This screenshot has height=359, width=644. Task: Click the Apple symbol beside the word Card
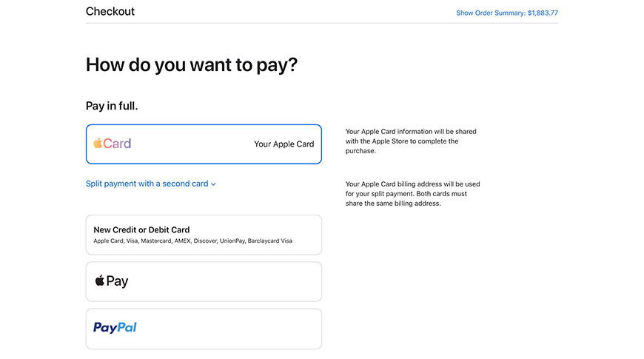click(98, 143)
